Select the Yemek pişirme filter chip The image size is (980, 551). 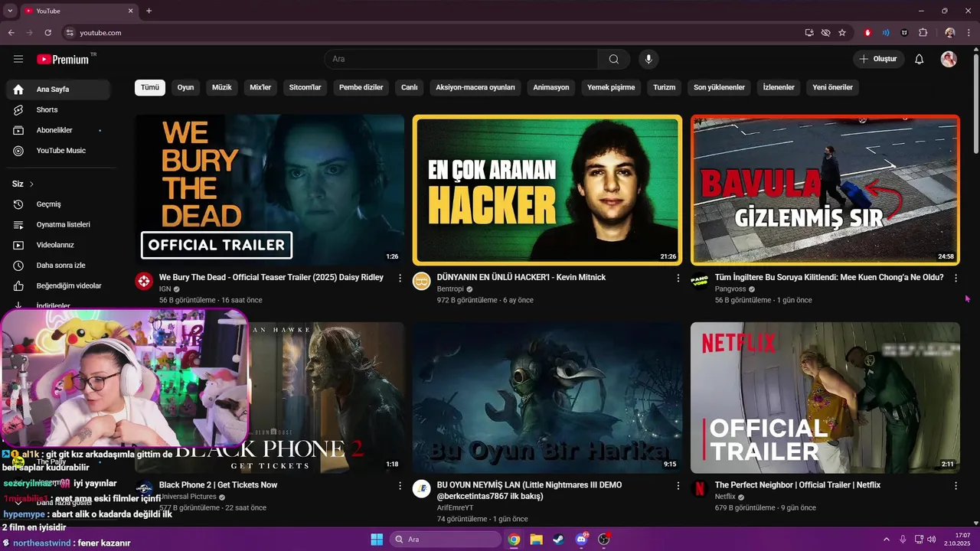click(611, 87)
